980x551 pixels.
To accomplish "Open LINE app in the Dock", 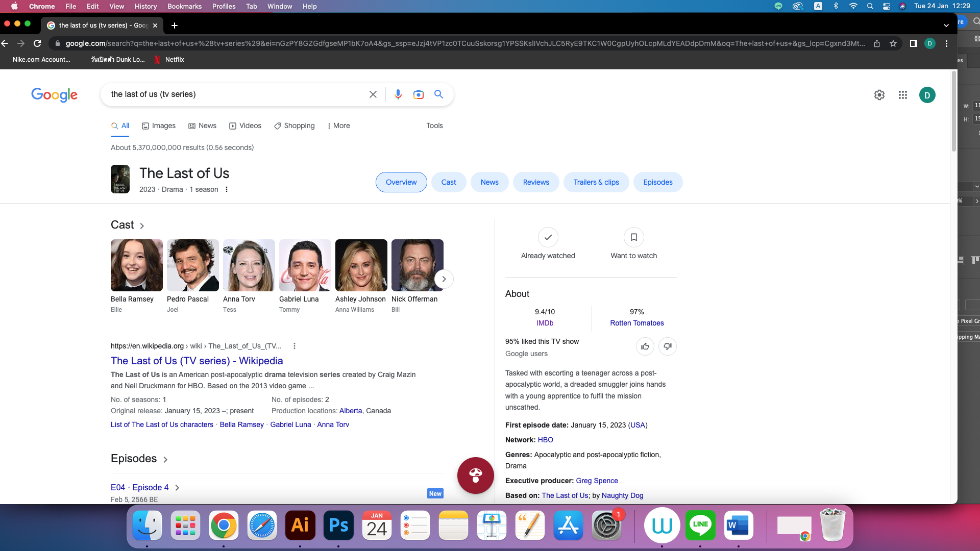I will [700, 525].
